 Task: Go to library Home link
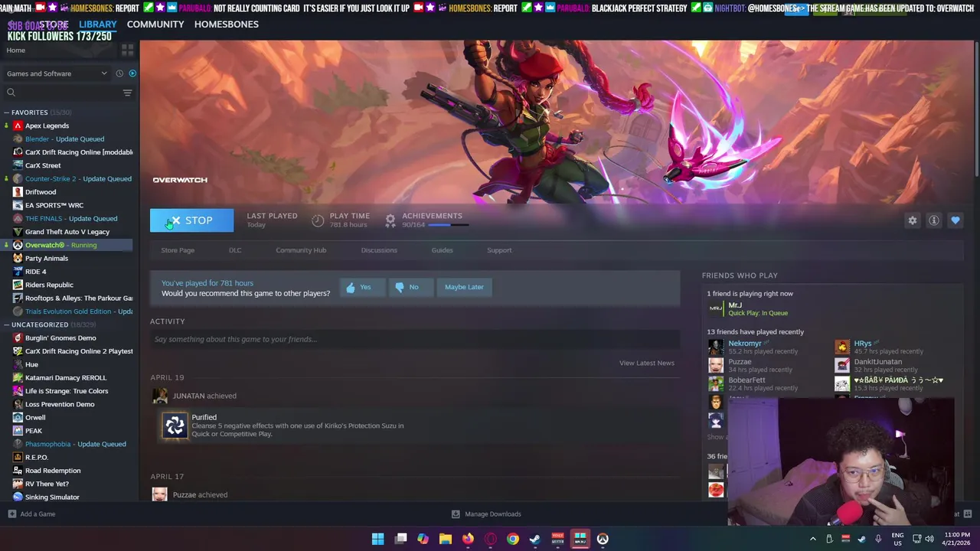15,51
